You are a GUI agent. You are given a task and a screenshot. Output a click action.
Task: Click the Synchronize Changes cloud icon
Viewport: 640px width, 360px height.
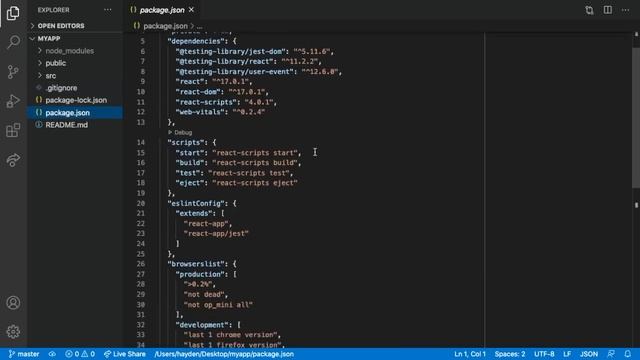[52, 354]
